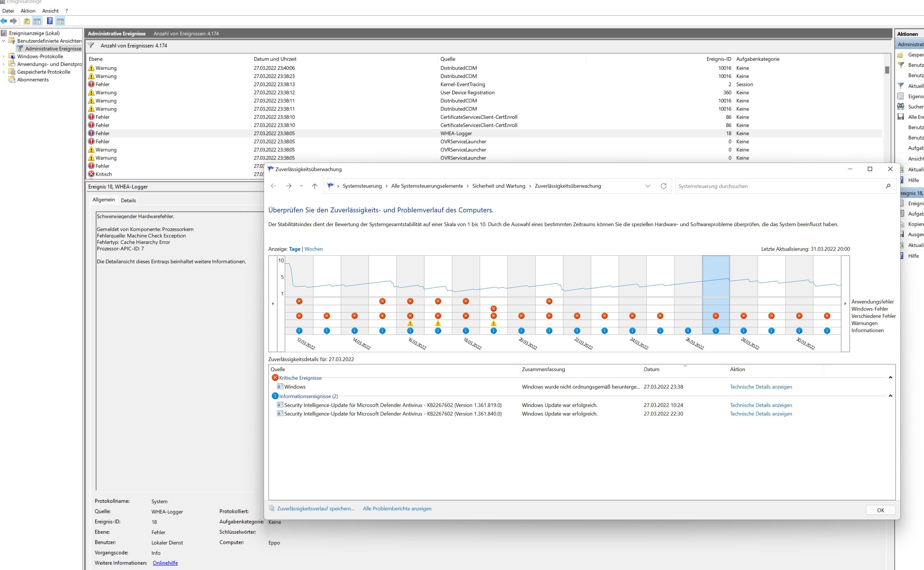Open Technische Details for the Windows critical event
This screenshot has width=924, height=570.
[761, 387]
